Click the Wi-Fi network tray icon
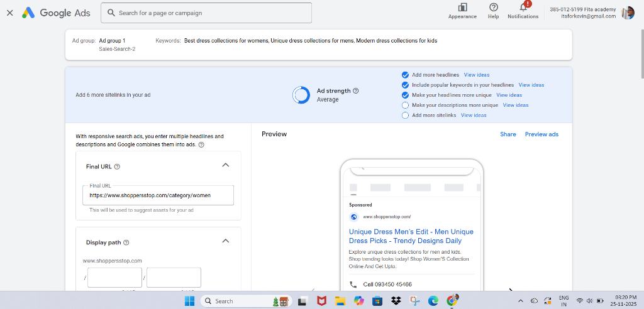This screenshot has height=309, width=644. pyautogui.click(x=580, y=301)
